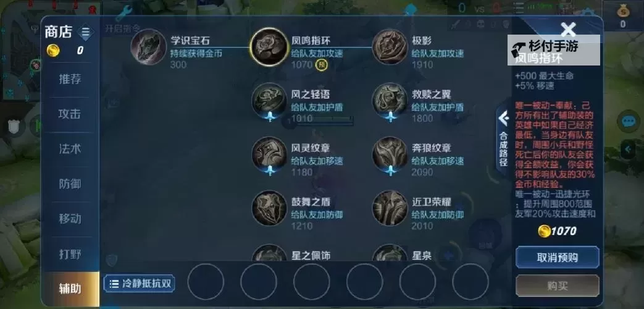Screen dimensions: 644x309
Task: Select the 极影 item icon
Action: (390, 47)
